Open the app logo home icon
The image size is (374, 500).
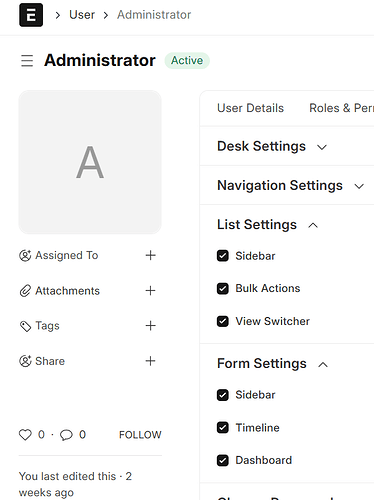31,15
